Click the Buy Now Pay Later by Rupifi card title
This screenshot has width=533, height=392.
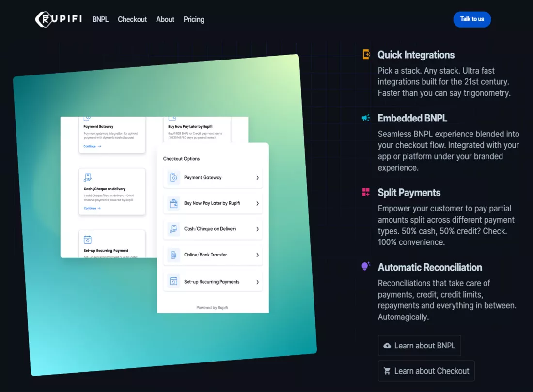[x=190, y=127]
